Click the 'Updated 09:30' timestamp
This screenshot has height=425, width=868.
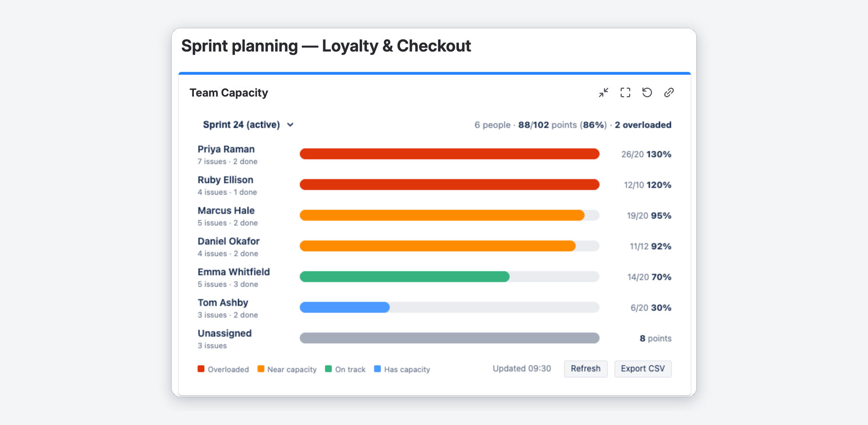522,369
